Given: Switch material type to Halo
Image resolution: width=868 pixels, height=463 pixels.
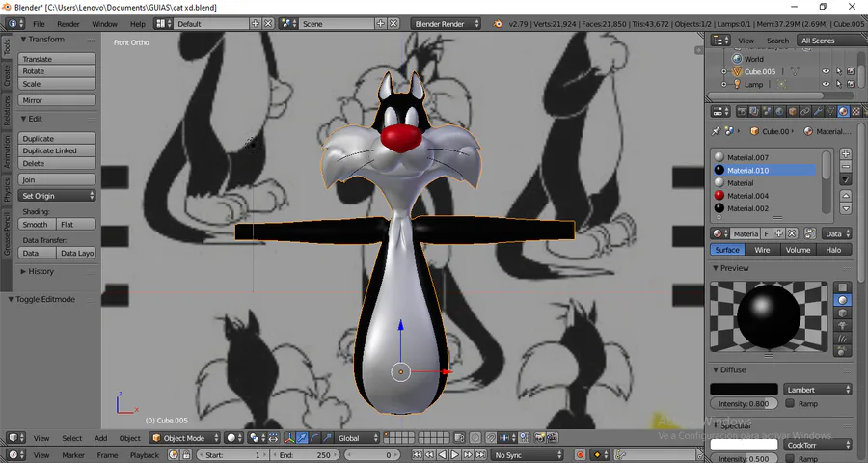Looking at the screenshot, I should 833,250.
